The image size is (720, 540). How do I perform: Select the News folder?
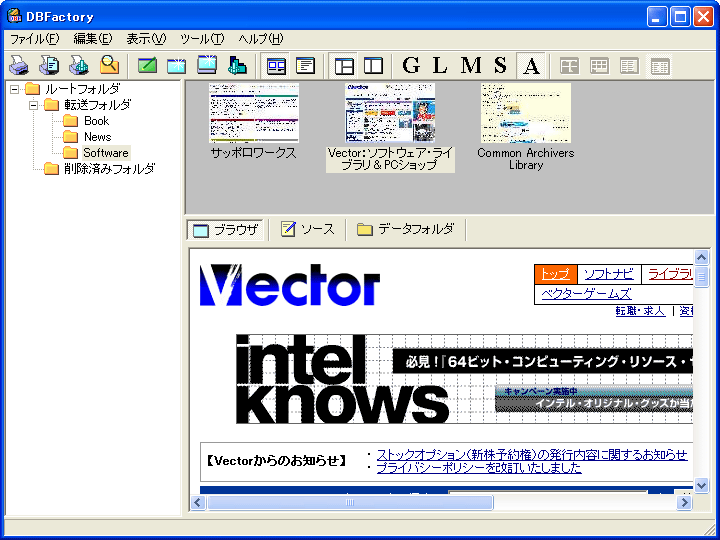[x=97, y=137]
